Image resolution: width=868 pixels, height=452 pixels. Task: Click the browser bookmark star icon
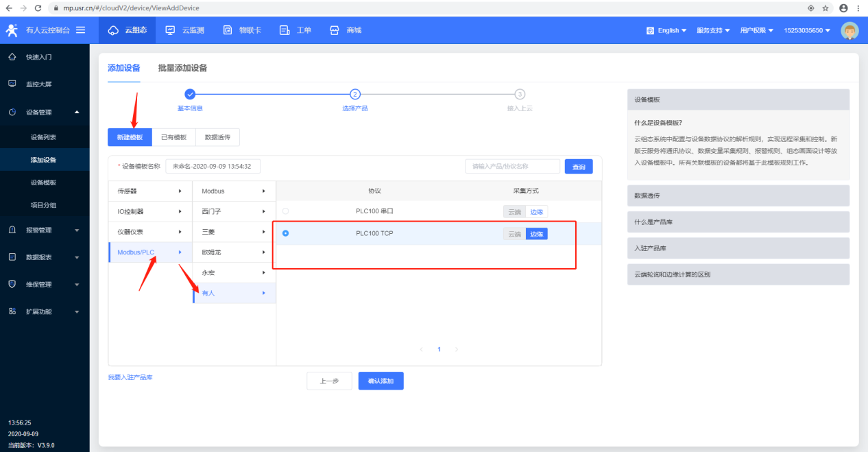[x=825, y=8]
